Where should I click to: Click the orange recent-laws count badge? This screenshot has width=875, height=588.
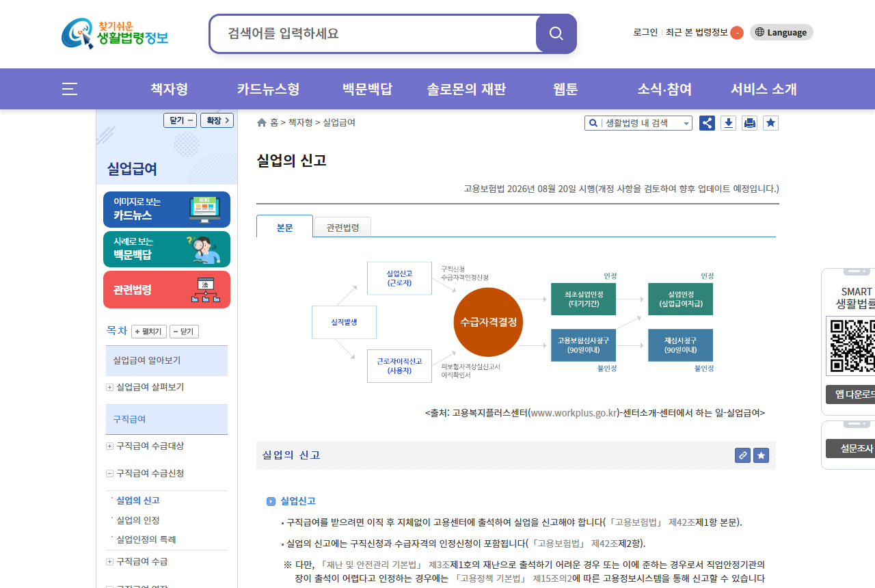[x=737, y=33]
